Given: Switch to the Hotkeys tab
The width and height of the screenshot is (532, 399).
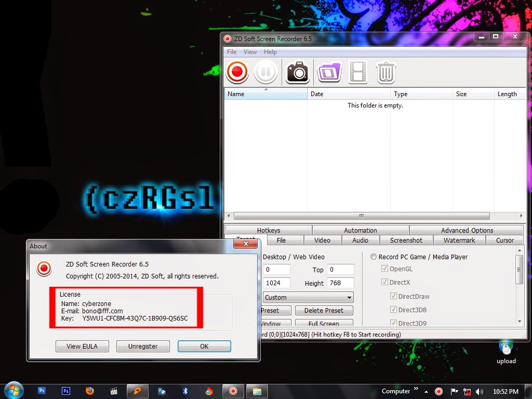Looking at the screenshot, I should point(269,230).
